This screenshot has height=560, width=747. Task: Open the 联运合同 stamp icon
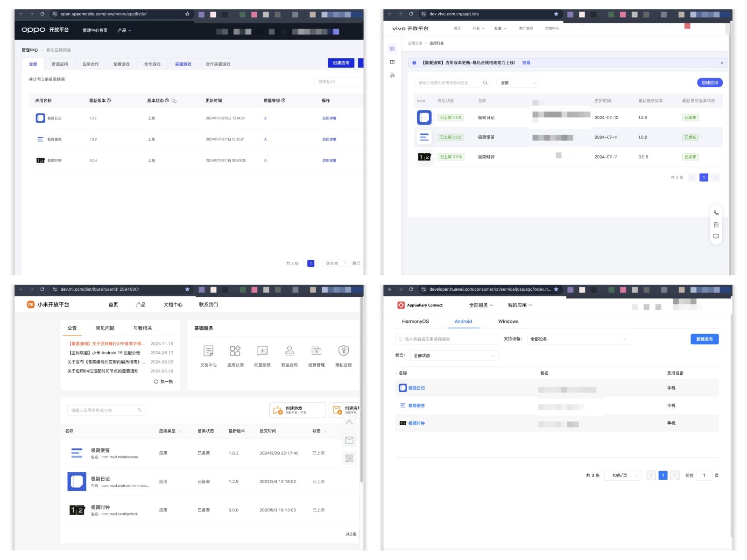[x=289, y=351]
